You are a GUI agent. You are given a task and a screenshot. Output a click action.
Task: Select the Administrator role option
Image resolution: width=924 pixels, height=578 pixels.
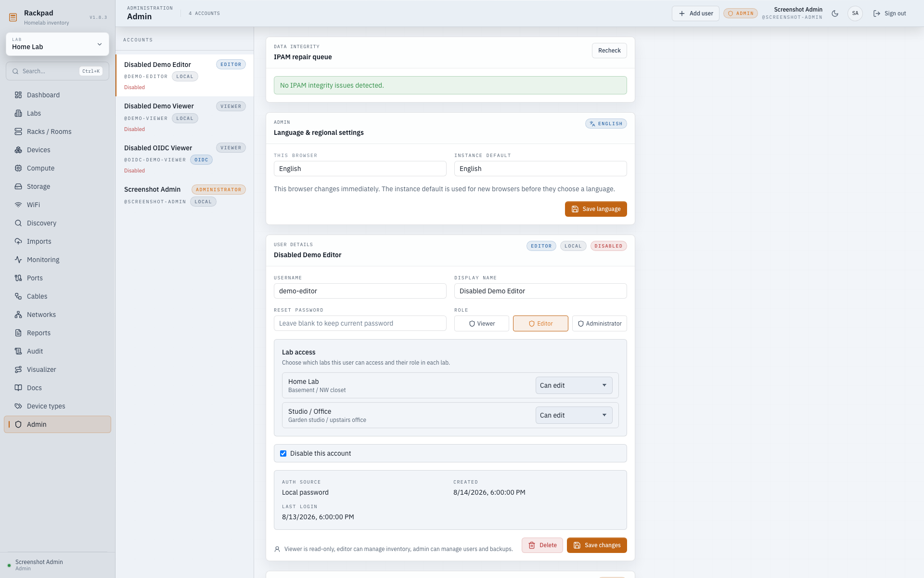[600, 324]
